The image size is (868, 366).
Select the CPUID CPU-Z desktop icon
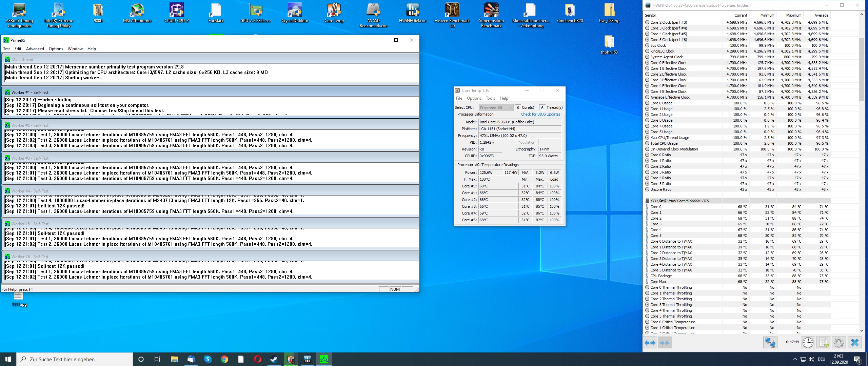[177, 14]
